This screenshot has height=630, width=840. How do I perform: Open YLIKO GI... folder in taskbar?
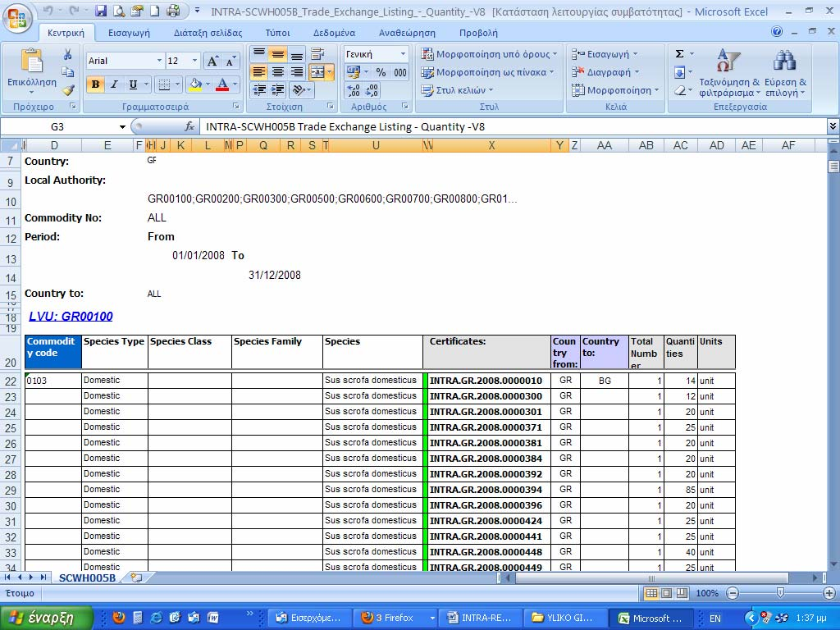(x=568, y=618)
